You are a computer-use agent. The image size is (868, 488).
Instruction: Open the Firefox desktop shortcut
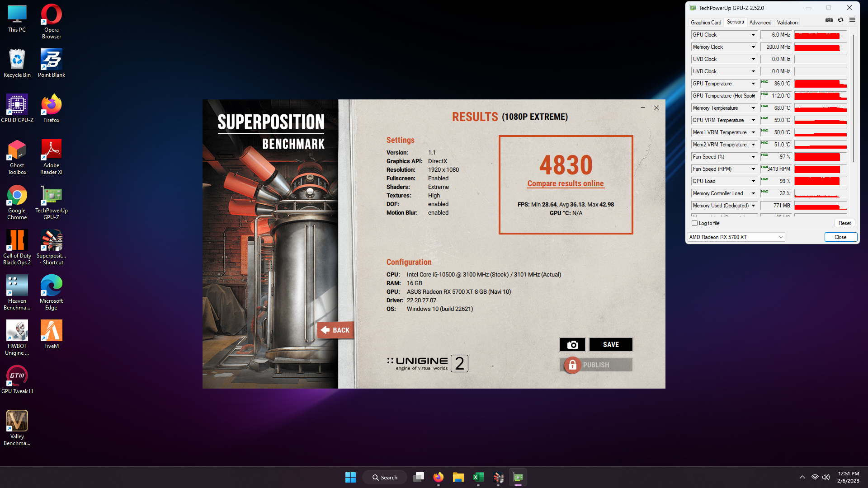tap(52, 108)
